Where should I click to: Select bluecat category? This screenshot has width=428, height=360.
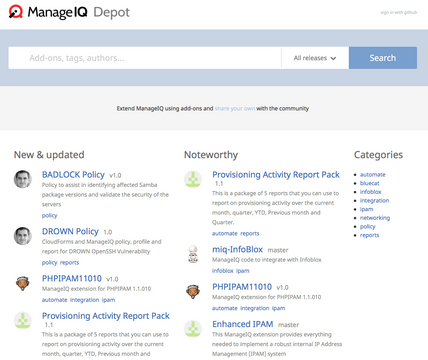click(369, 183)
